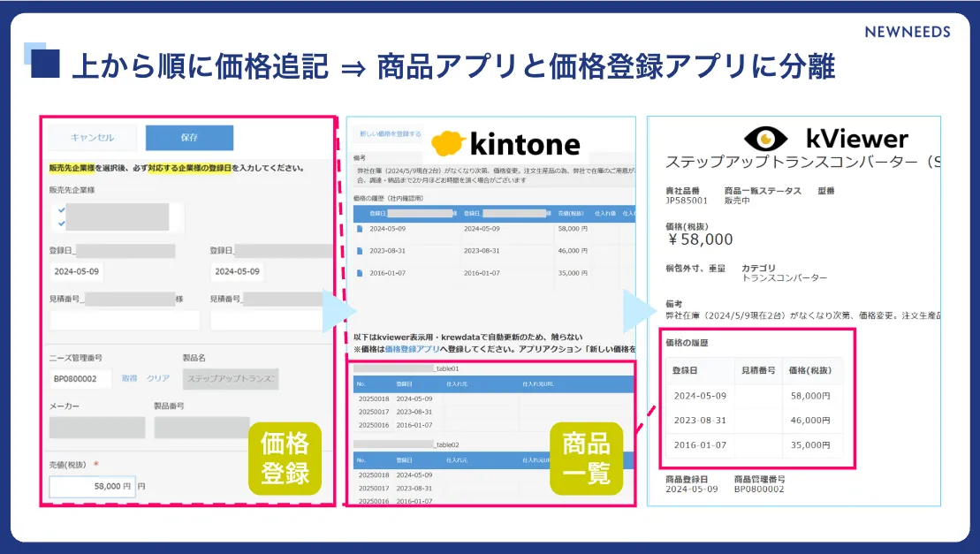Click the 取得 lookup link

click(x=129, y=378)
